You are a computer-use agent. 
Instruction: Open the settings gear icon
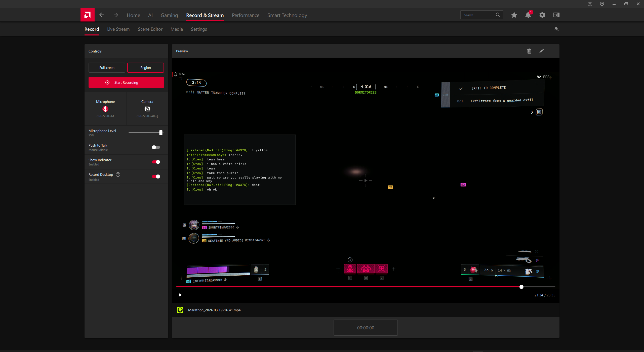[x=542, y=15]
